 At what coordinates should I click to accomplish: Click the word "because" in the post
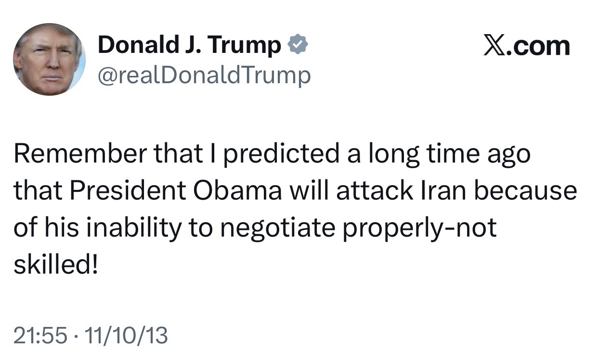pyautogui.click(x=525, y=191)
